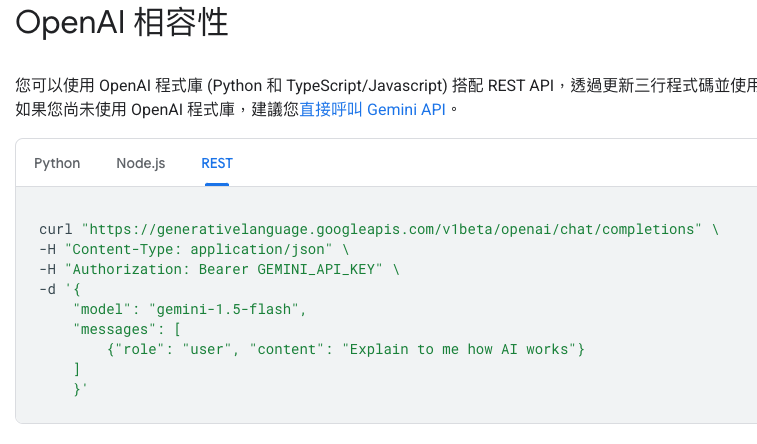Click the word curl in code block
This screenshot has height=444, width=757.
(56, 229)
